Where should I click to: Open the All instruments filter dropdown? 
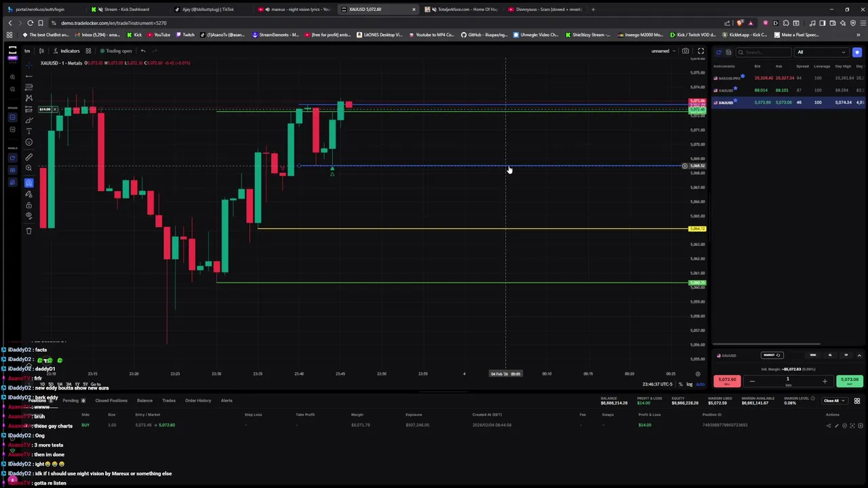(x=822, y=52)
